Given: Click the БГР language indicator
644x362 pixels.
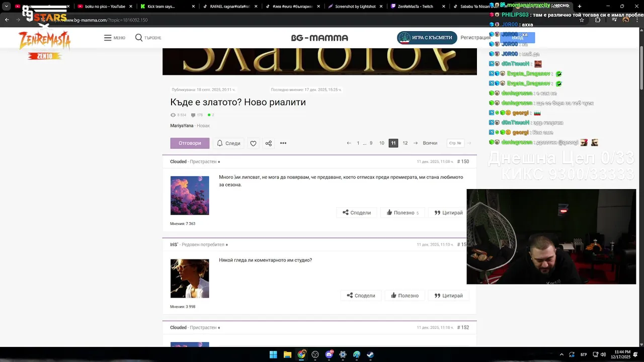Looking at the screenshot, I should [x=584, y=354].
